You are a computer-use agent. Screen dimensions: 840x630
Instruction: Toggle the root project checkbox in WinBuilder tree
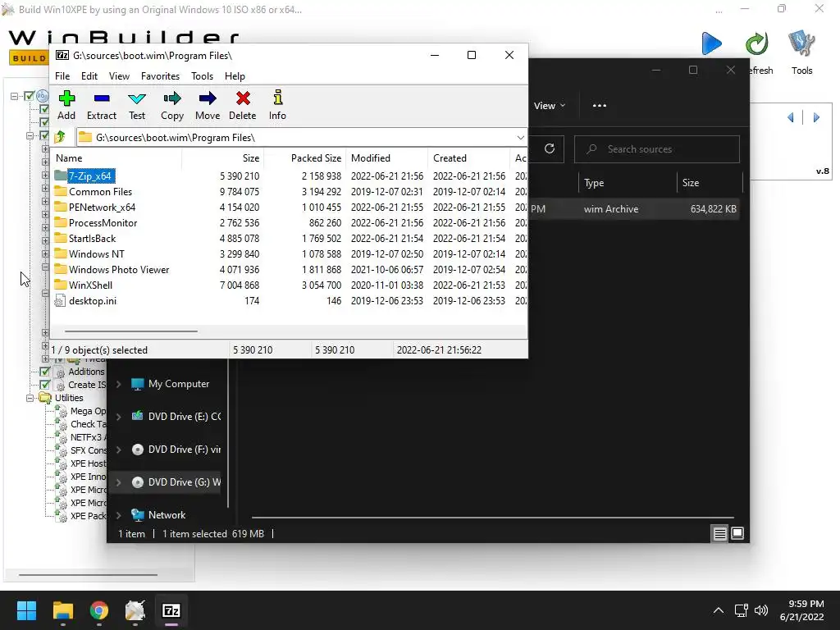pyautogui.click(x=30, y=97)
